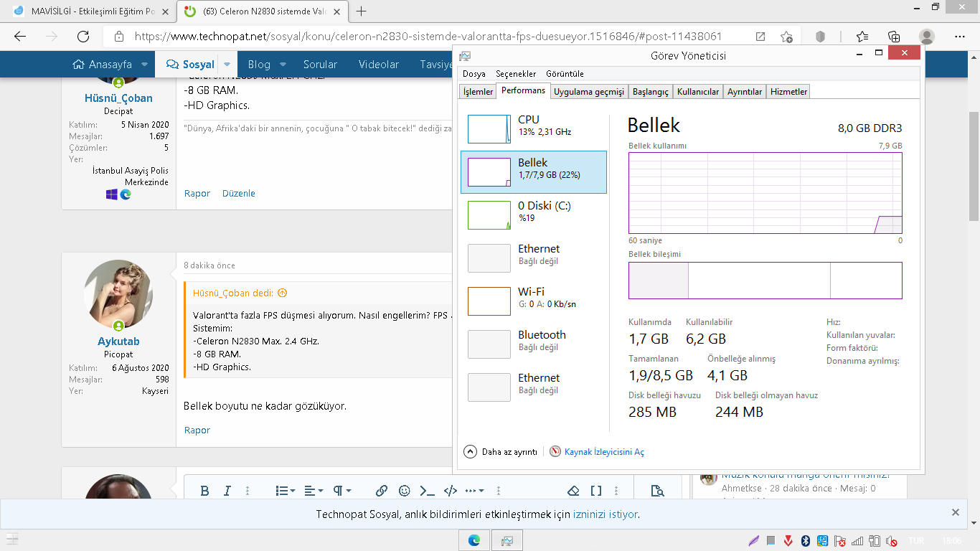
Task: Switch to the Hizmetler tab
Action: coord(788,92)
